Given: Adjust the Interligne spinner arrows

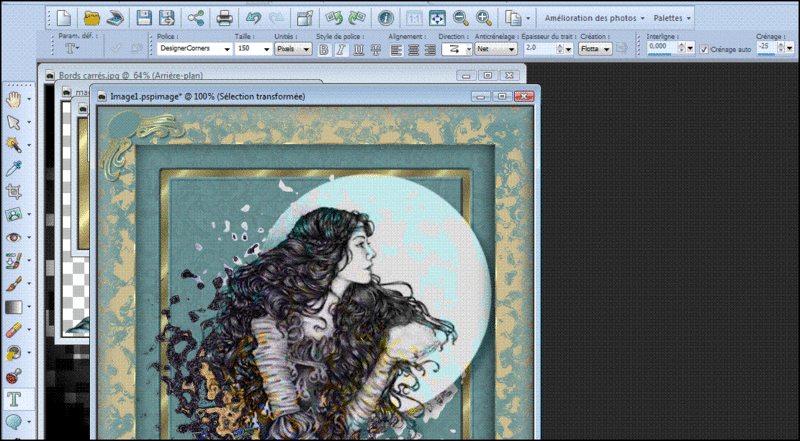Looking at the screenshot, I should [681, 48].
